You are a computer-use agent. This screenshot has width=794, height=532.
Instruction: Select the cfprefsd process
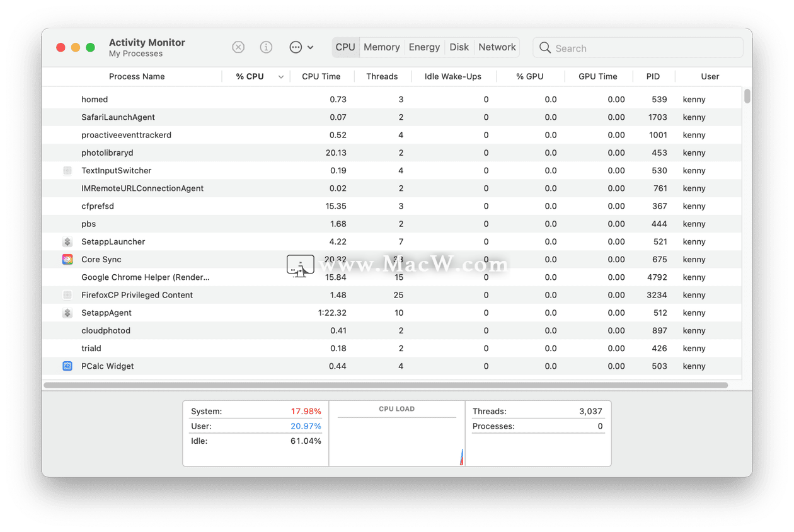pos(98,206)
